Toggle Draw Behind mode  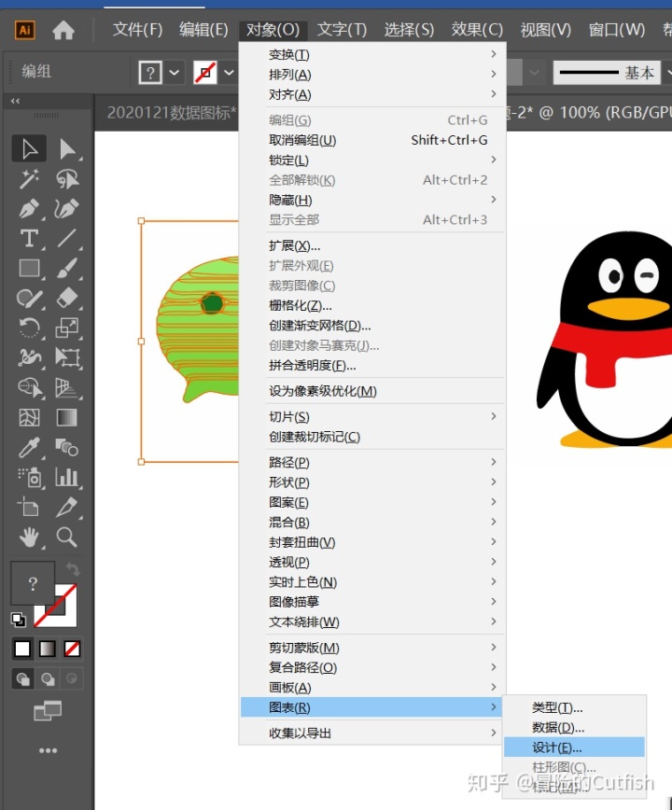48,678
